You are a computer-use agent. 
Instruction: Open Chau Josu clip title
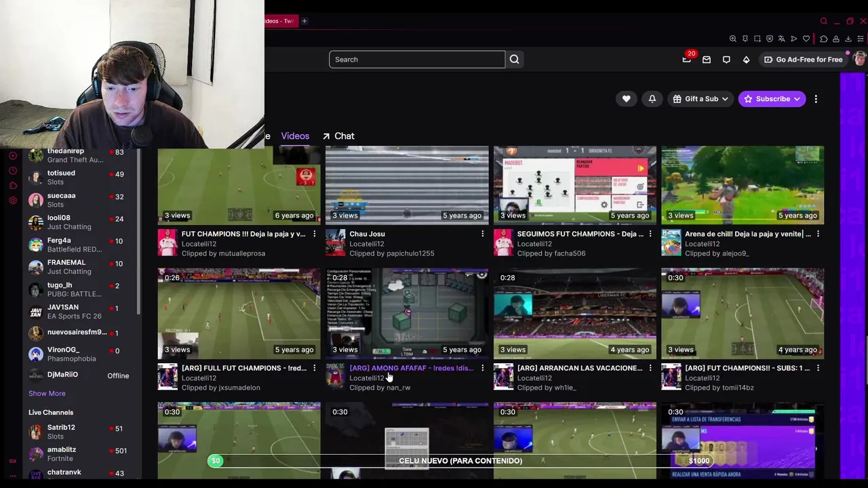(367, 234)
